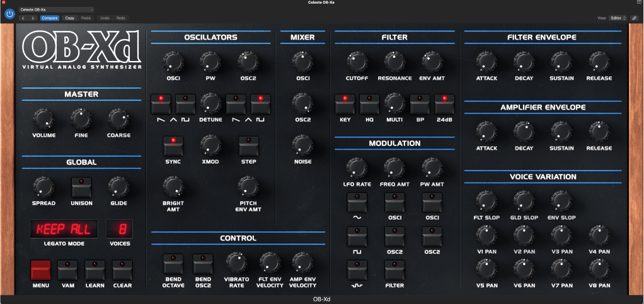Screen dimensions: 644x304
Task: Toggle the plugin power bypass button
Action: pyautogui.click(x=9, y=14)
